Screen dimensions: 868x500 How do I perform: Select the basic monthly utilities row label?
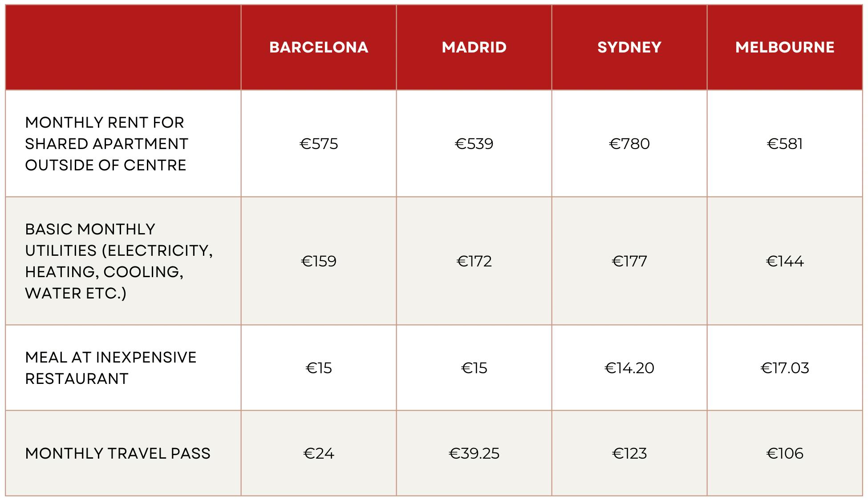(118, 261)
